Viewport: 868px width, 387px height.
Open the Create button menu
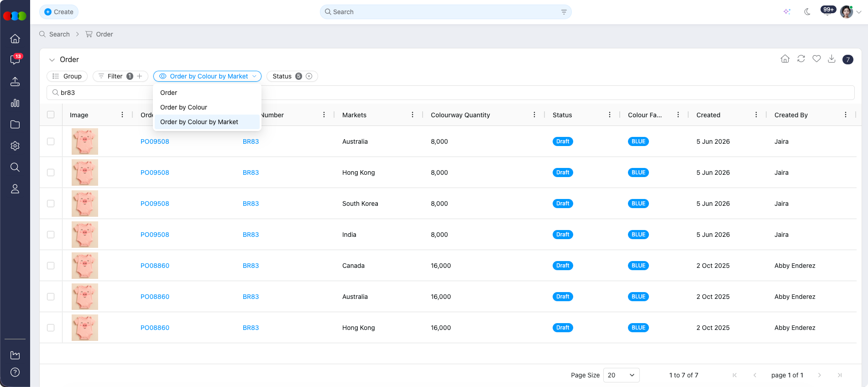(x=59, y=12)
